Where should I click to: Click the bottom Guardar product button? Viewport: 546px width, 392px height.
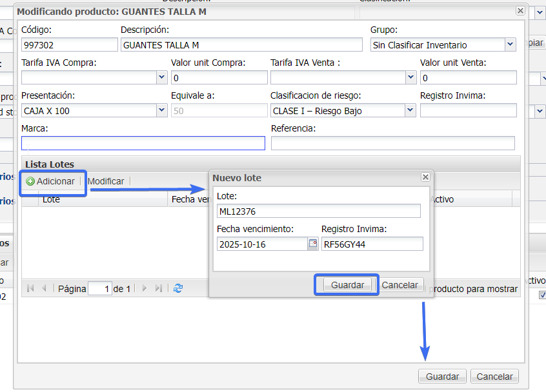pyautogui.click(x=442, y=377)
